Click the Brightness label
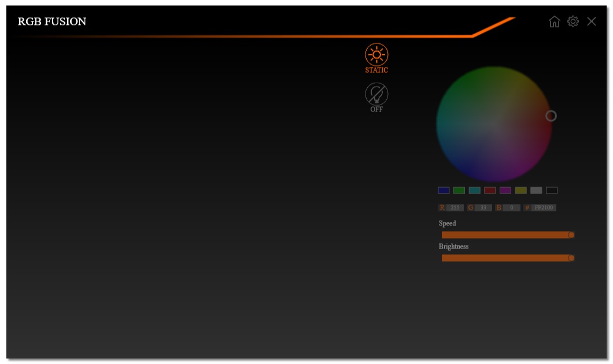The width and height of the screenshot is (613, 364). coord(453,247)
